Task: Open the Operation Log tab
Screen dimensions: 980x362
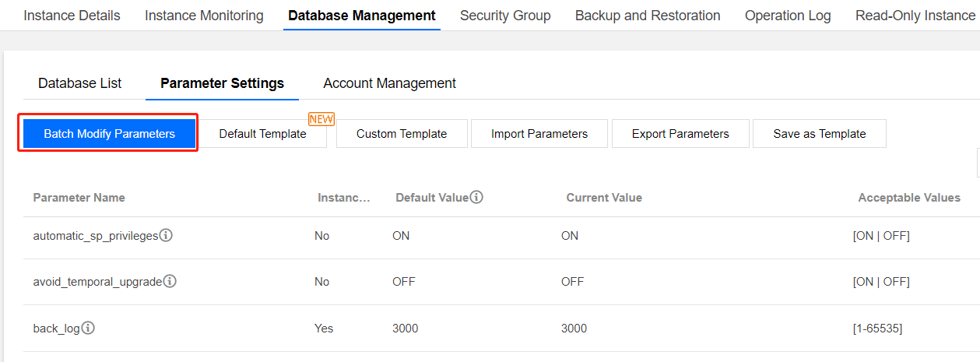Action: click(x=788, y=16)
